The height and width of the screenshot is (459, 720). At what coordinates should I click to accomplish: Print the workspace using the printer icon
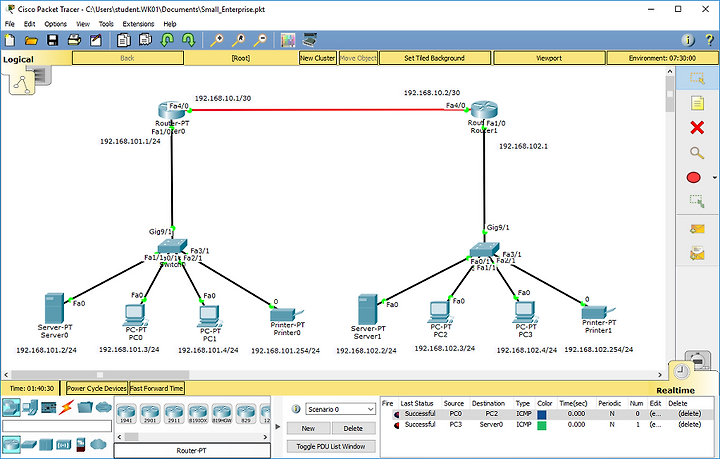pyautogui.click(x=74, y=40)
